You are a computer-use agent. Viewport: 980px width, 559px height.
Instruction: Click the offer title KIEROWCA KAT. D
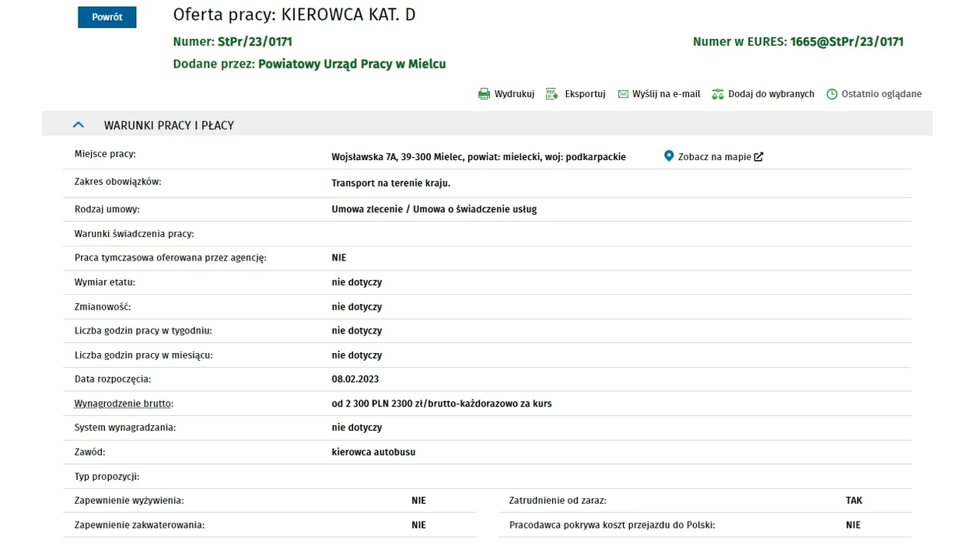coord(348,15)
